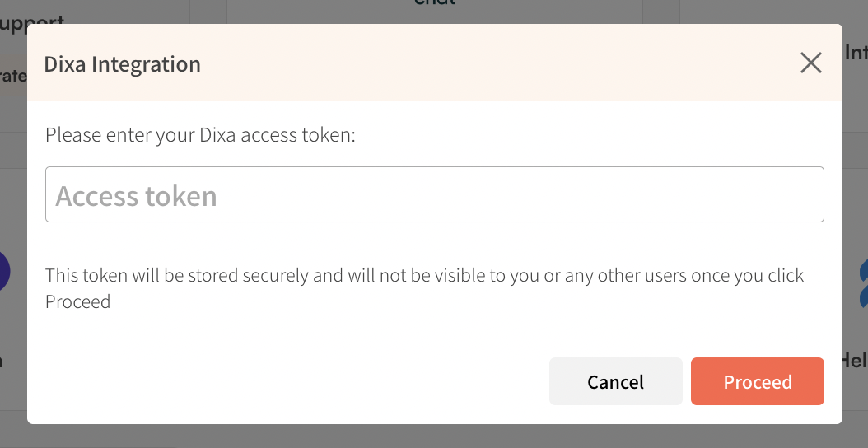Click the peach header bar of the dialog

click(x=435, y=63)
